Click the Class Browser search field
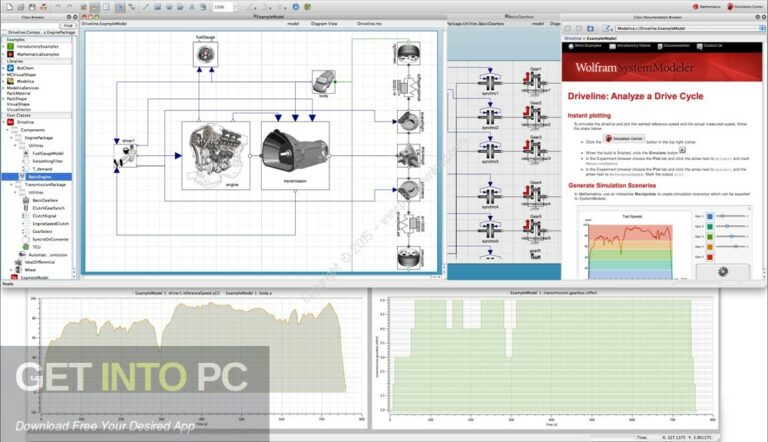Screen dimensions: 768x442 click(29, 25)
